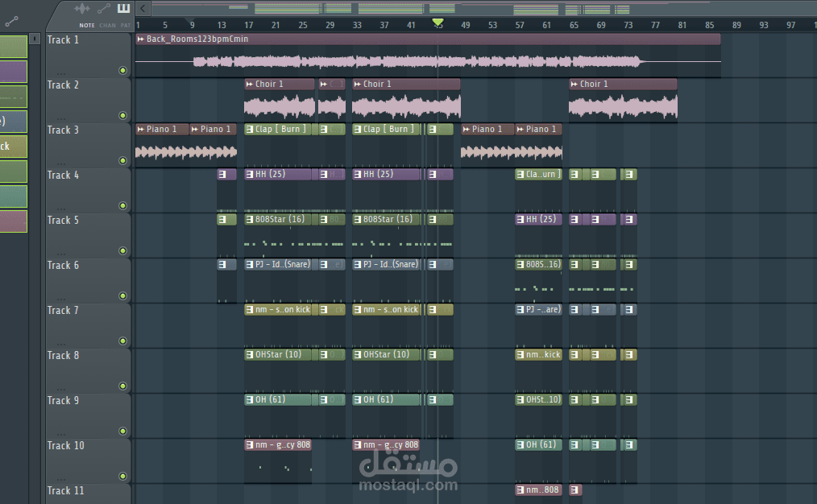
Task: Click the green playhead marker on the timeline
Action: tap(438, 23)
